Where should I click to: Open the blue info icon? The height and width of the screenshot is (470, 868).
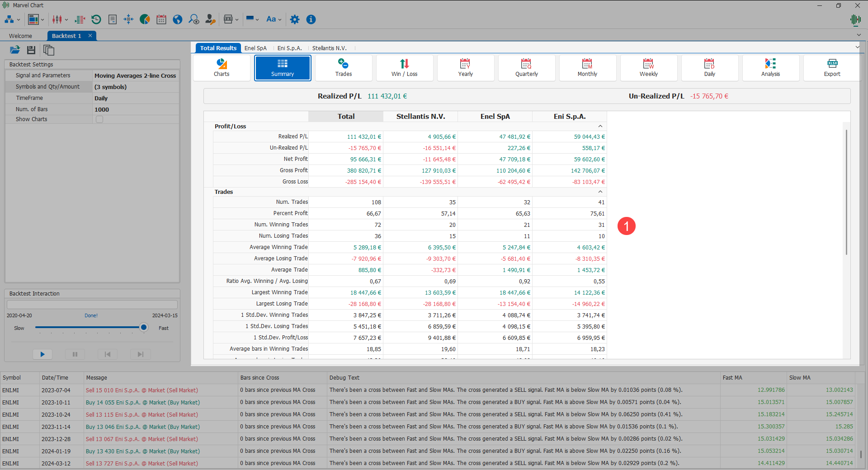[311, 19]
